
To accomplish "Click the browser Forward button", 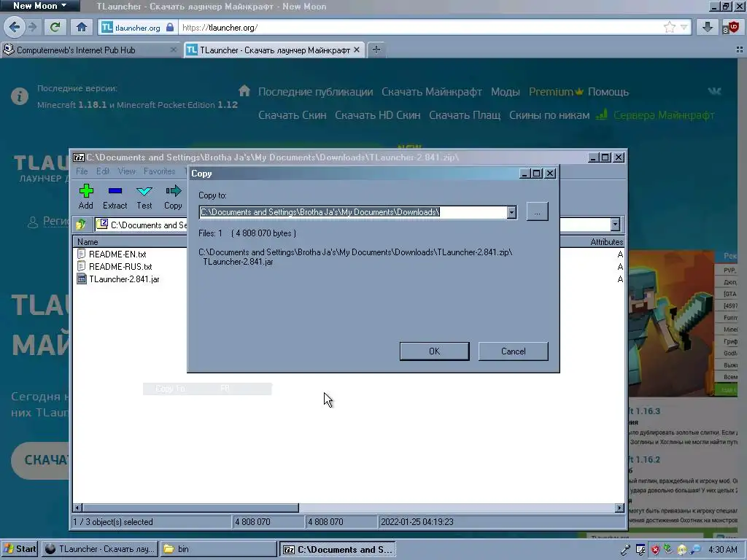I will (x=32, y=27).
